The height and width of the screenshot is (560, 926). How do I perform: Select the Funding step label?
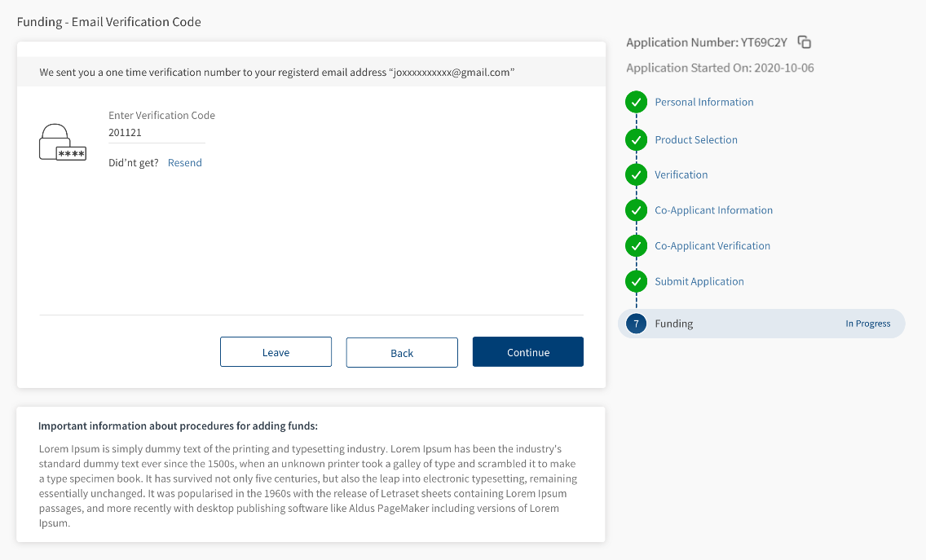pyautogui.click(x=673, y=324)
